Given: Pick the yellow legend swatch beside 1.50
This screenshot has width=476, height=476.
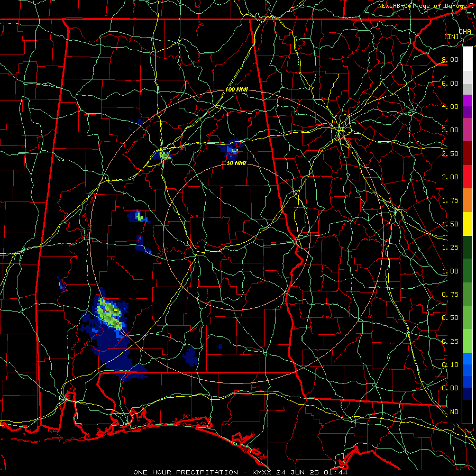Looking at the screenshot, I should coord(467,224).
